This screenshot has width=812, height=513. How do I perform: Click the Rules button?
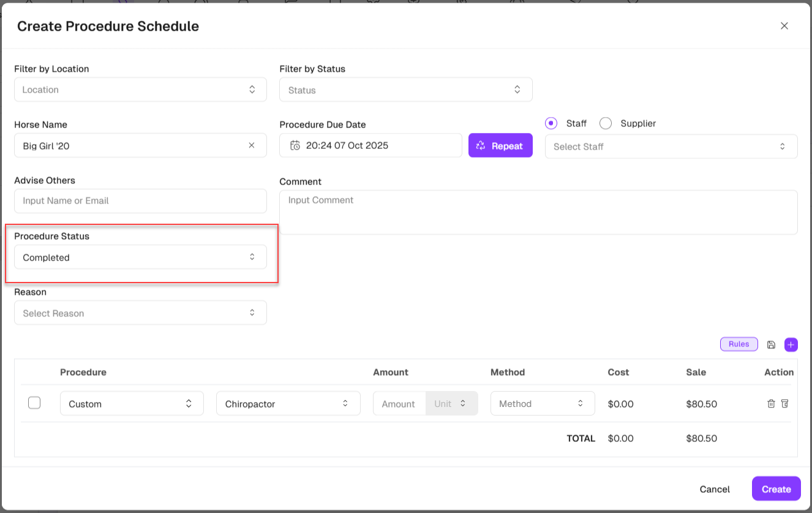click(x=739, y=344)
